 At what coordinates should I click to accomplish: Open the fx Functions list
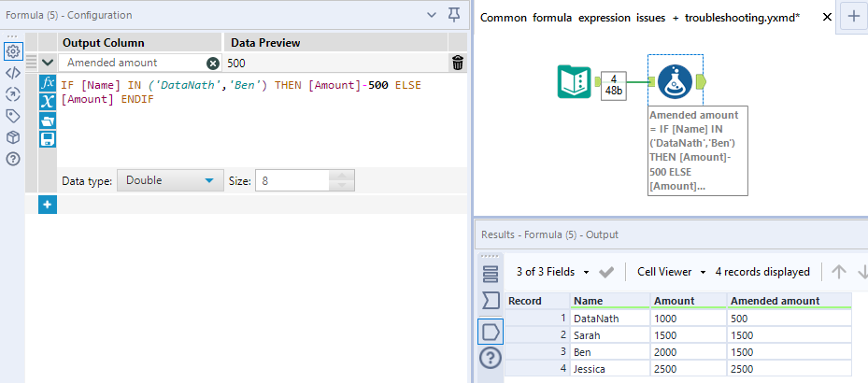[48, 83]
